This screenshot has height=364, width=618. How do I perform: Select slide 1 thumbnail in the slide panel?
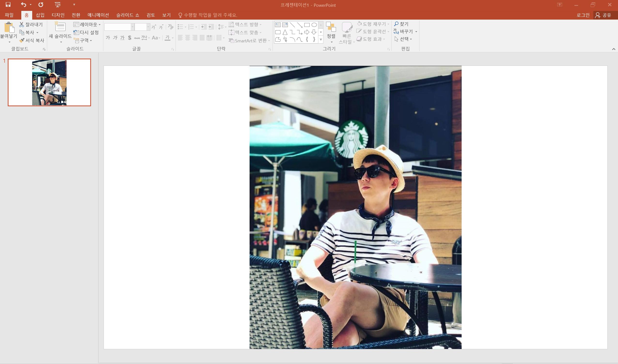[x=49, y=83]
